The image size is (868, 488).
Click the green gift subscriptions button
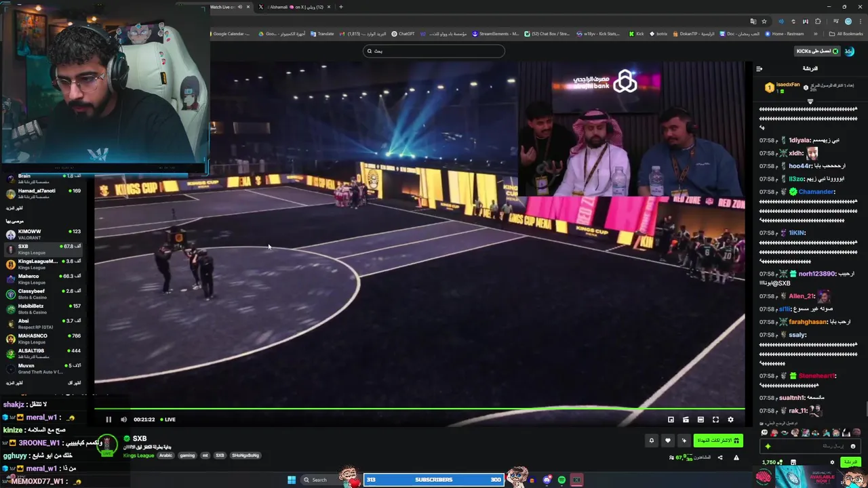coord(718,441)
